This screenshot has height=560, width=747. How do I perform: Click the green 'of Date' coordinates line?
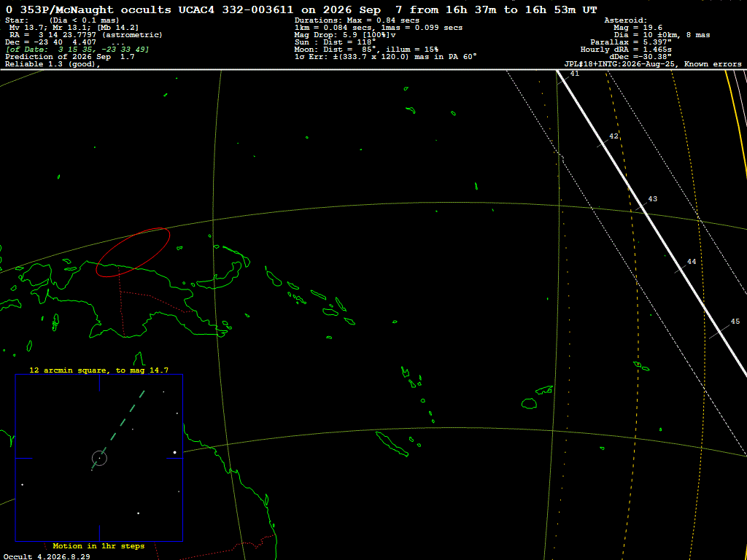(77, 50)
